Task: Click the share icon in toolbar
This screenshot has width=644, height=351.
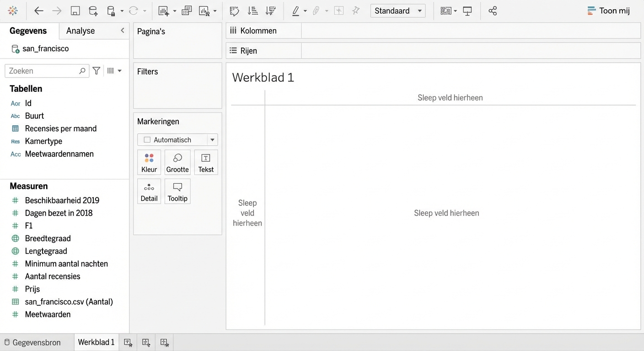Action: [x=493, y=11]
